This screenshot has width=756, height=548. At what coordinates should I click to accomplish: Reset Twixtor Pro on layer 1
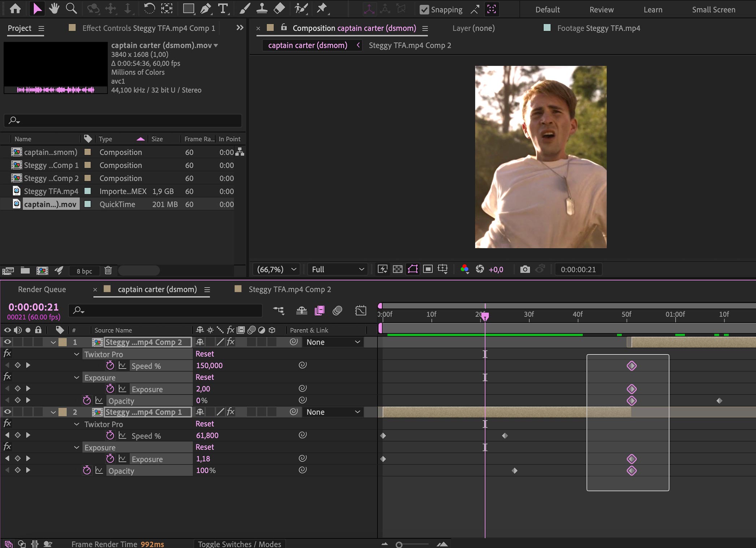click(205, 354)
